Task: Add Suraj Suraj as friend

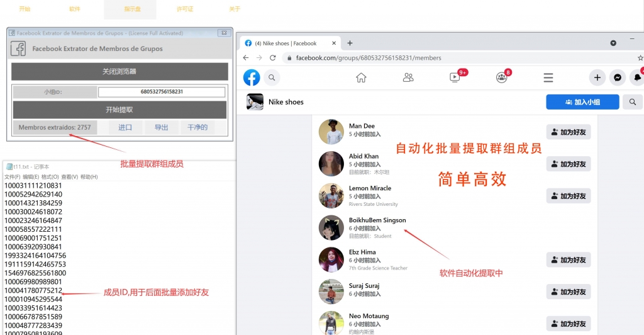Action: (x=569, y=292)
